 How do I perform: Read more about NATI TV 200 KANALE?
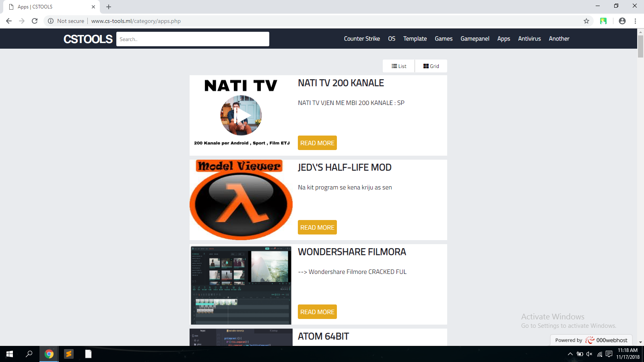click(317, 143)
